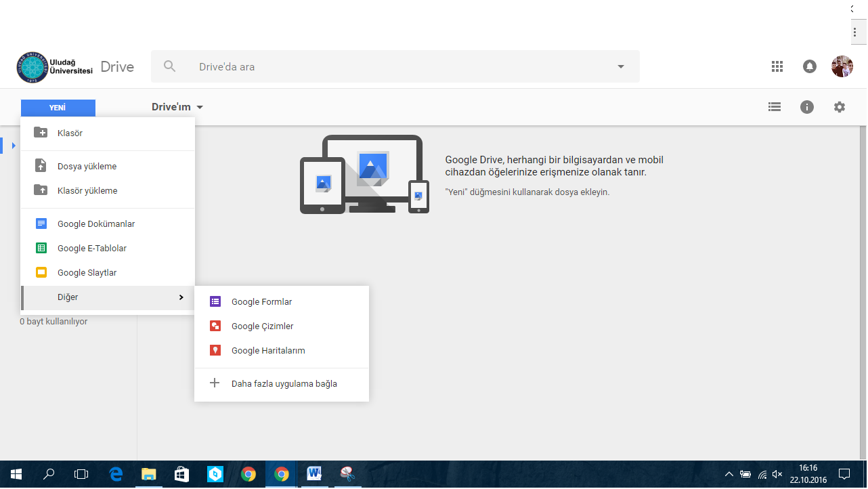Open the Drive settings gear
This screenshot has width=868, height=489.
(840, 107)
